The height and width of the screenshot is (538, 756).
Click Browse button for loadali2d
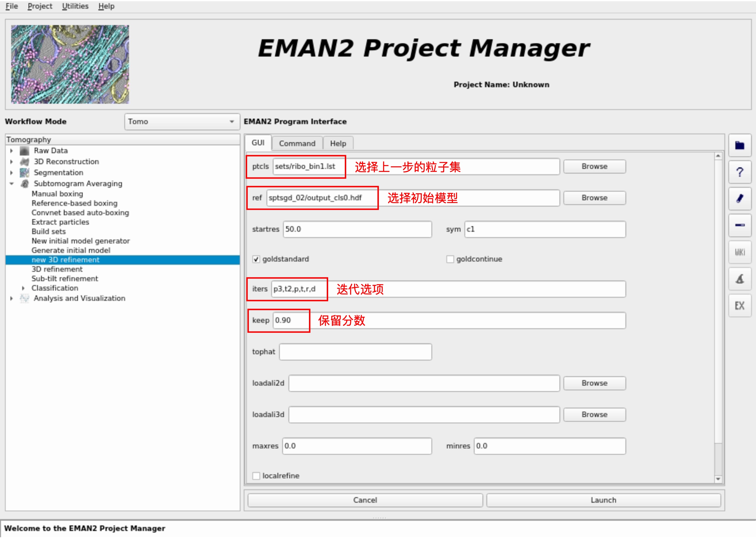(594, 383)
